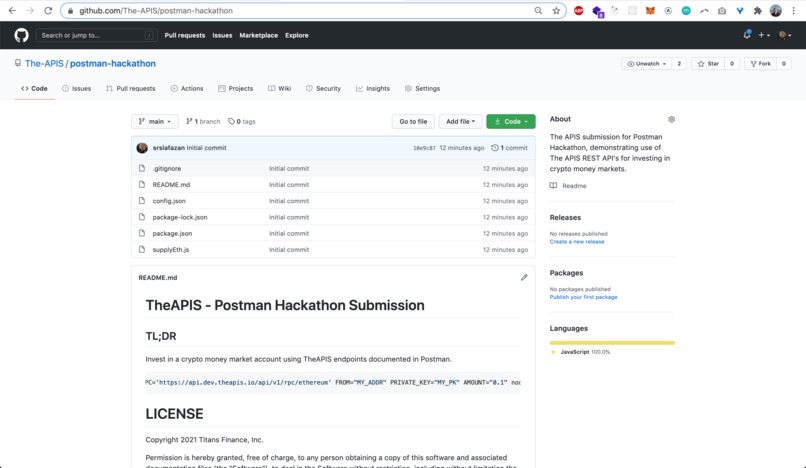Screen dimensions: 806x468
Task: Bookmark this page with the star icon
Action: 556,10
